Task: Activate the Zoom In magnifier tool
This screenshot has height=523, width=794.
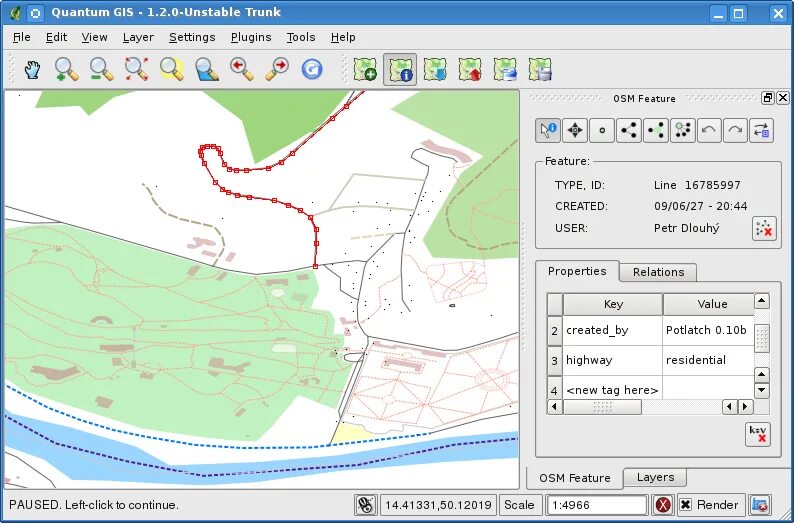Action: pos(66,69)
